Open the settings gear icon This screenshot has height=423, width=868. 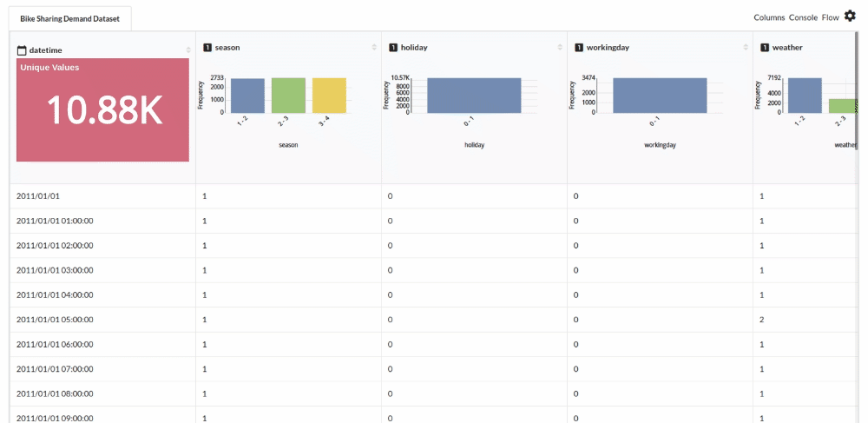click(x=850, y=16)
